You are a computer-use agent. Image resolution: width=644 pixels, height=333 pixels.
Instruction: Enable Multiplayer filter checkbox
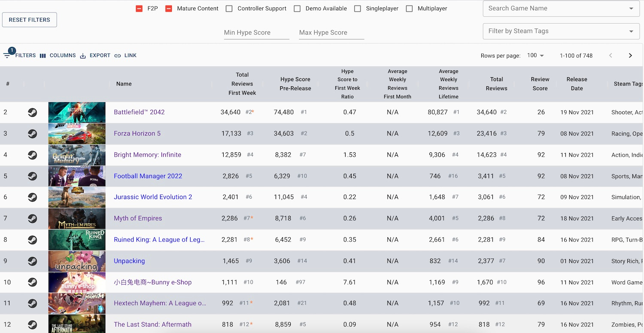409,9
